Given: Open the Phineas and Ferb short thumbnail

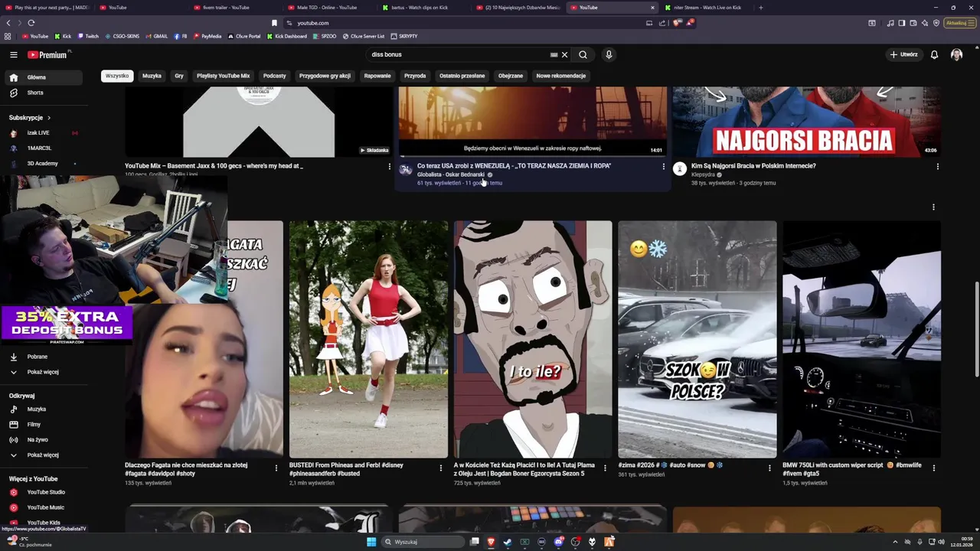Looking at the screenshot, I should pyautogui.click(x=368, y=339).
